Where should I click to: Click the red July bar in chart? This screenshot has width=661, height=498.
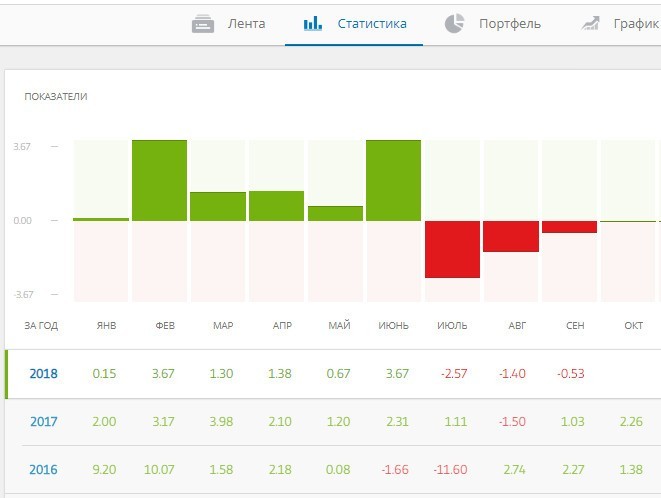coord(451,249)
